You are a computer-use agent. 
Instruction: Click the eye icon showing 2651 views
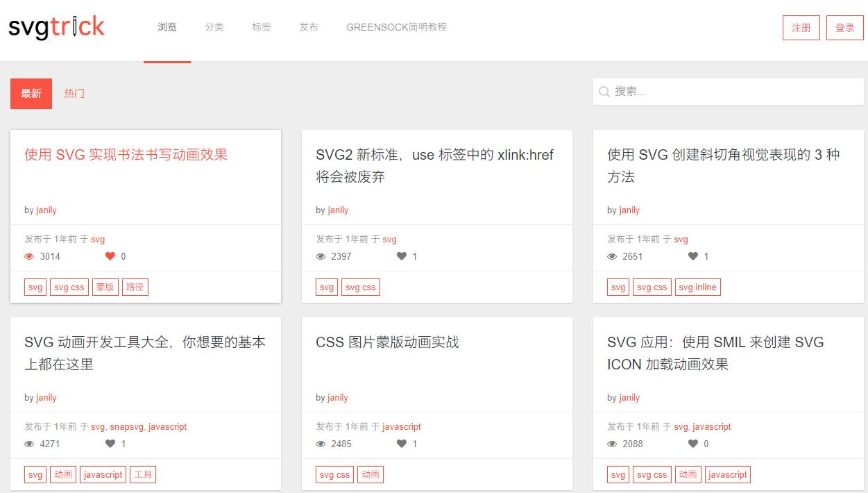tap(612, 256)
